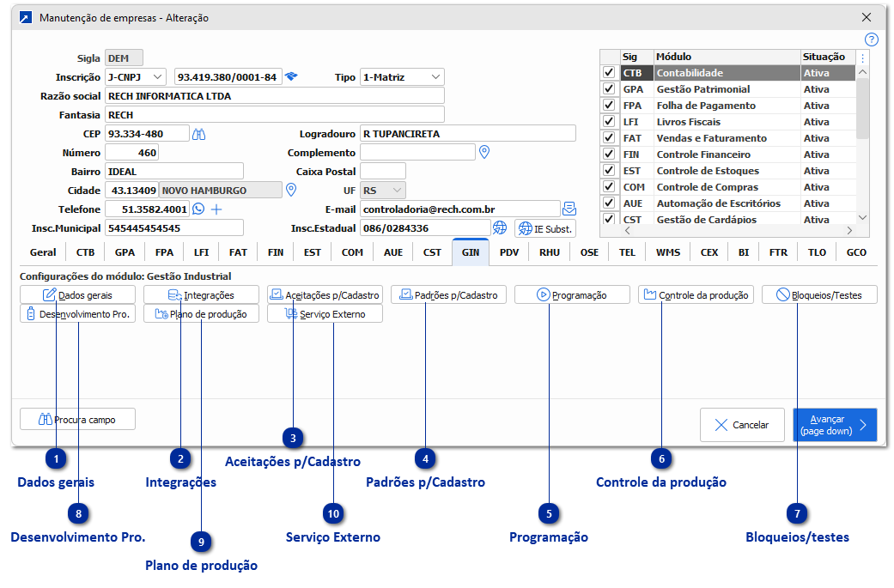
Task: Click the globe lookup icon beside Insc.Estadual
Action: 500,228
